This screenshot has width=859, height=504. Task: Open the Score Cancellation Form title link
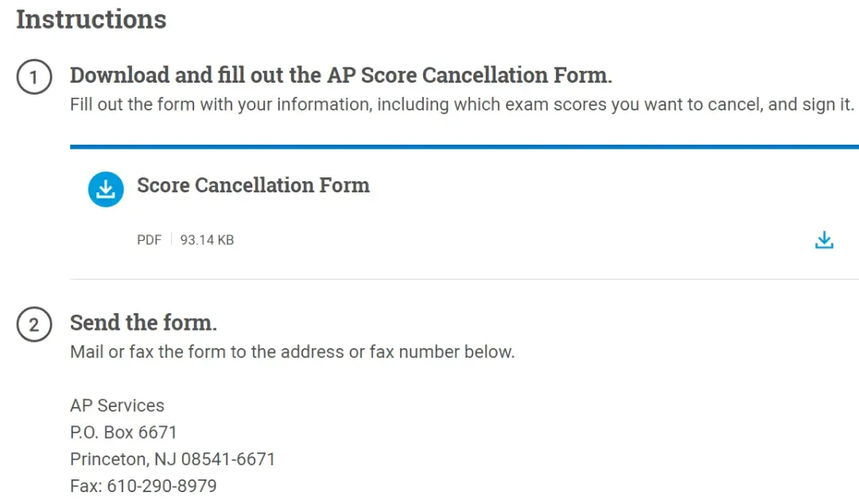tap(253, 185)
